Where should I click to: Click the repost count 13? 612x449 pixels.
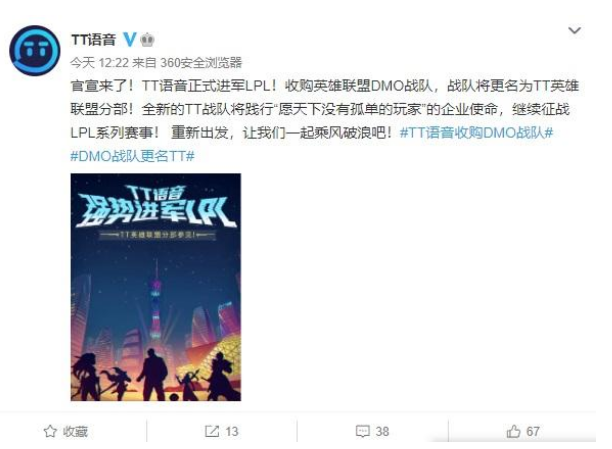tap(231, 431)
